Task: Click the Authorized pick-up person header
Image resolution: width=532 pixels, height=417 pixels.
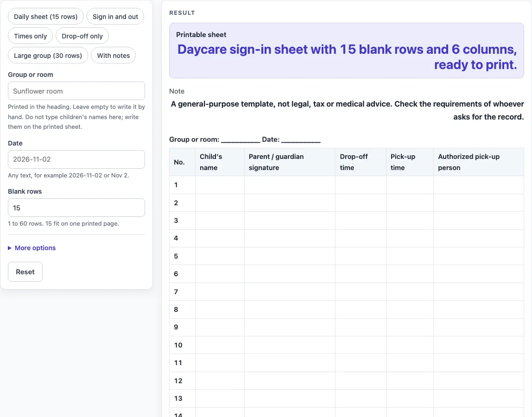Action: (x=479, y=162)
